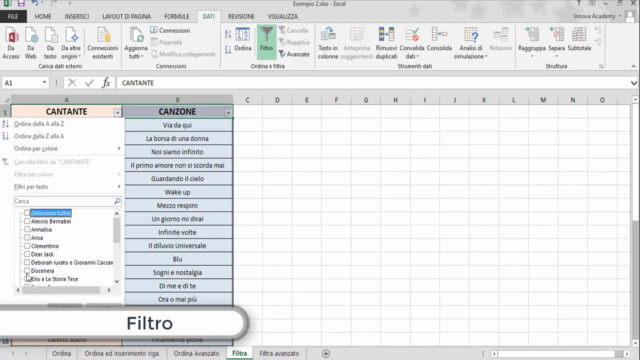Sort descending Z to A ribbon icon
640x360 pixels.
[x=228, y=50]
